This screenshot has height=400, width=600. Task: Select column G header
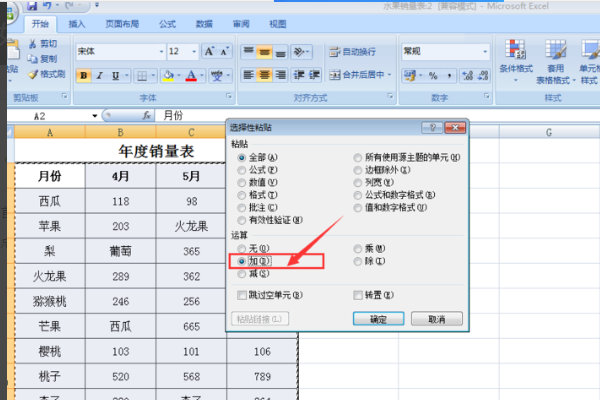click(549, 132)
